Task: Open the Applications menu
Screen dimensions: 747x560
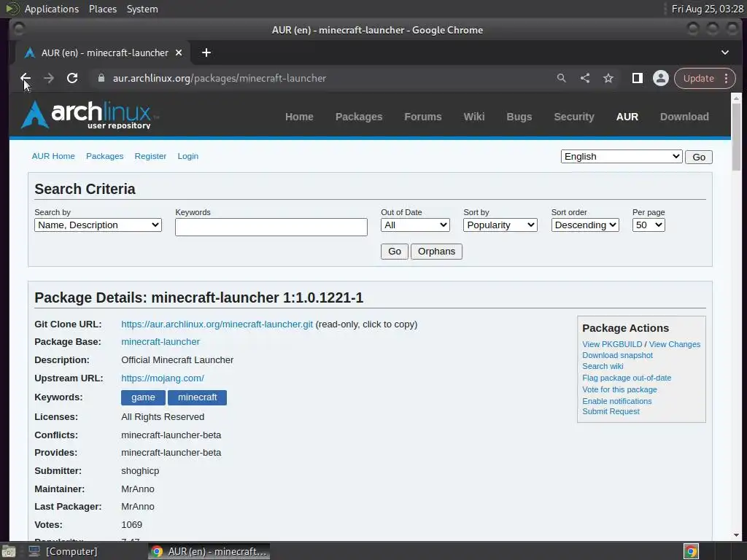Action: point(52,9)
